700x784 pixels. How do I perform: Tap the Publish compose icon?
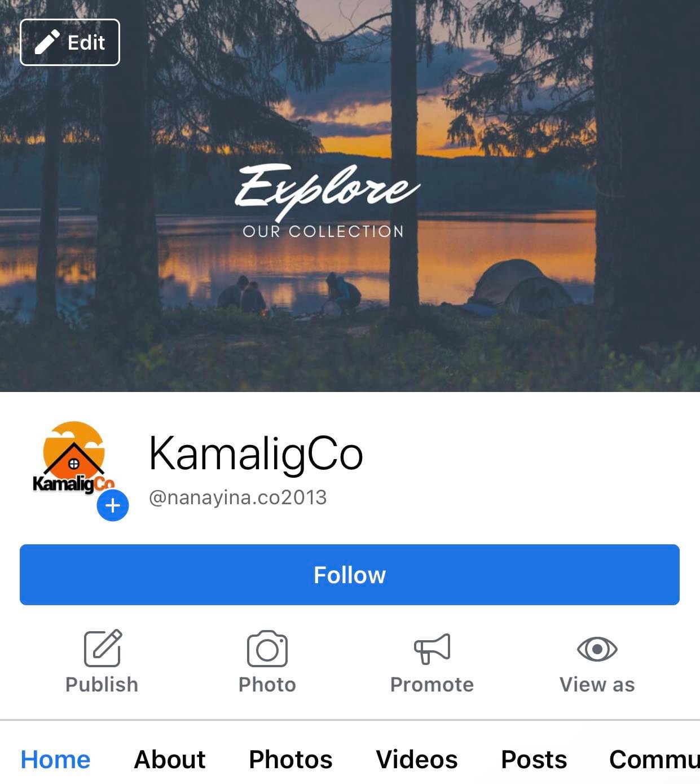pos(103,648)
